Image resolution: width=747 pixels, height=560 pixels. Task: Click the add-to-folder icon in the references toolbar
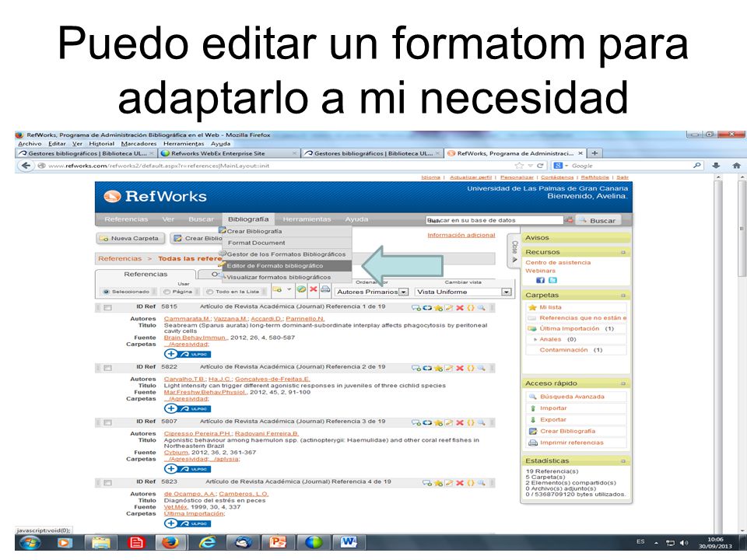[x=277, y=289]
